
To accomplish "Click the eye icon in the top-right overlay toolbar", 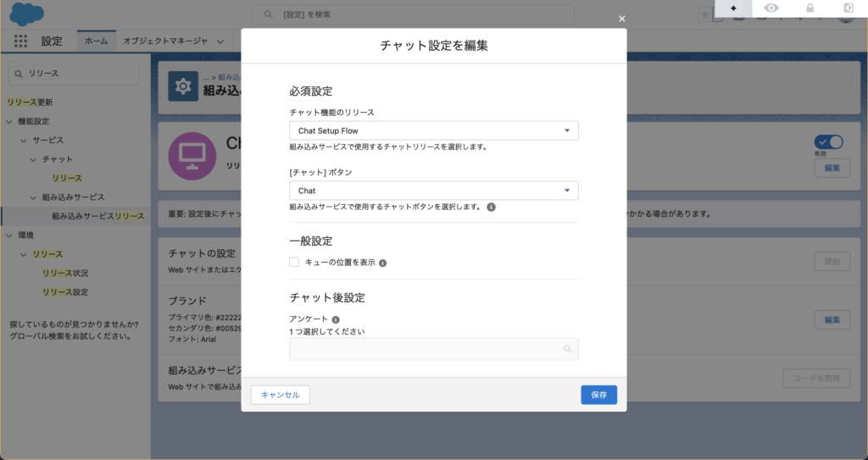I will (x=771, y=8).
